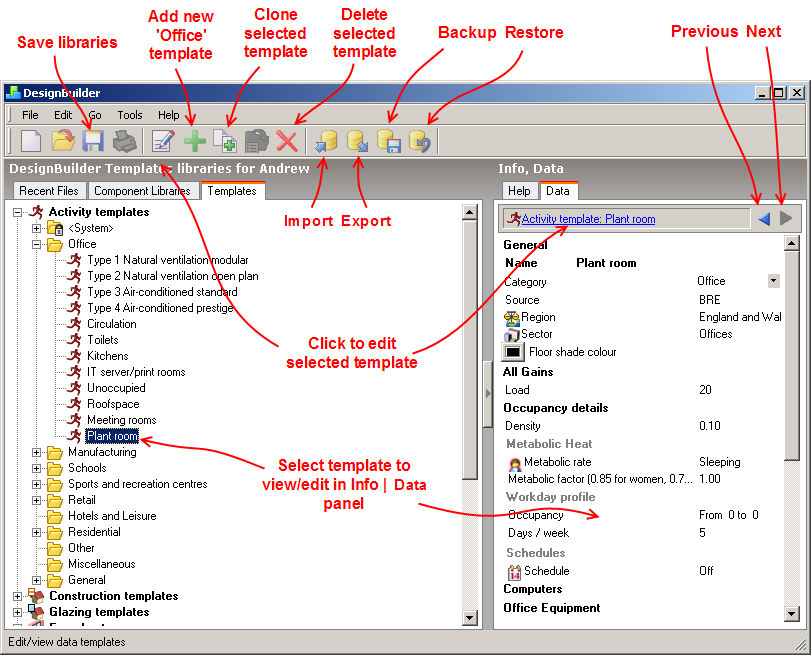Clone the selected template using toolbar icon
Viewport: 811px width, 655px height.
click(x=226, y=141)
